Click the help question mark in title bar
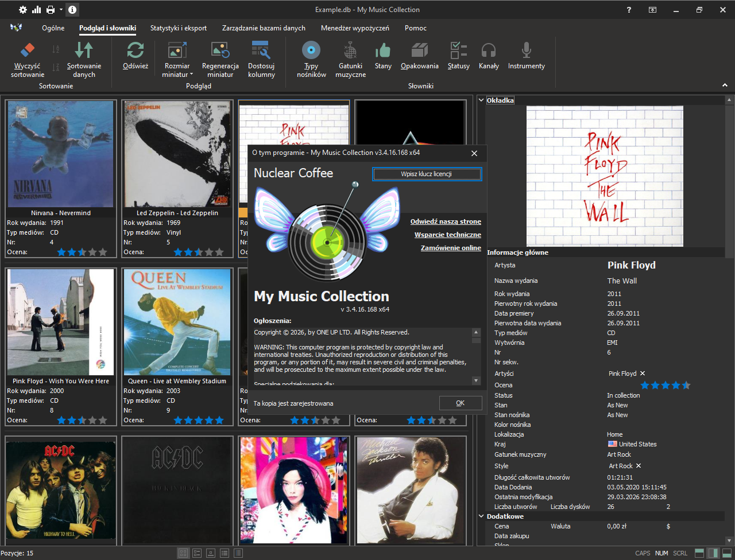Viewport: 735px width, 560px height. coord(629,10)
